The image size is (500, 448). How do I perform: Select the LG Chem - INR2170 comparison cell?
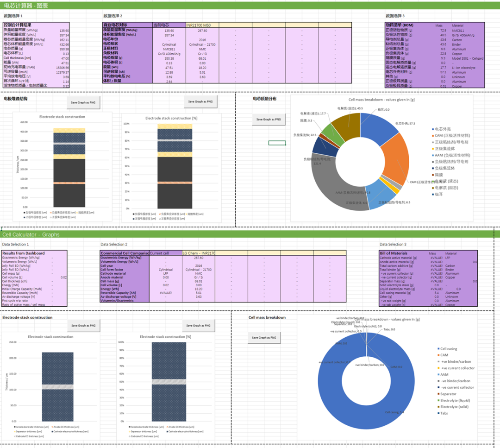[x=199, y=253]
